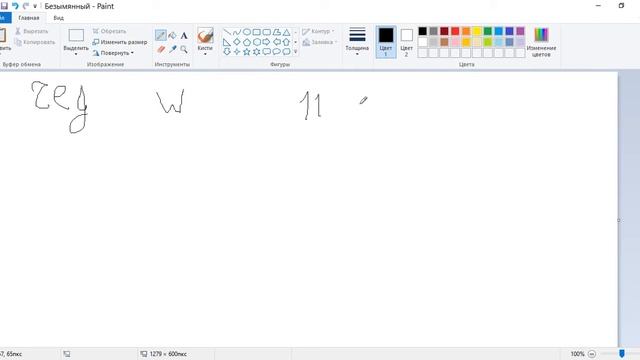Choose the Five-point star shape
This screenshot has height=360, width=640.
pos(247,51)
